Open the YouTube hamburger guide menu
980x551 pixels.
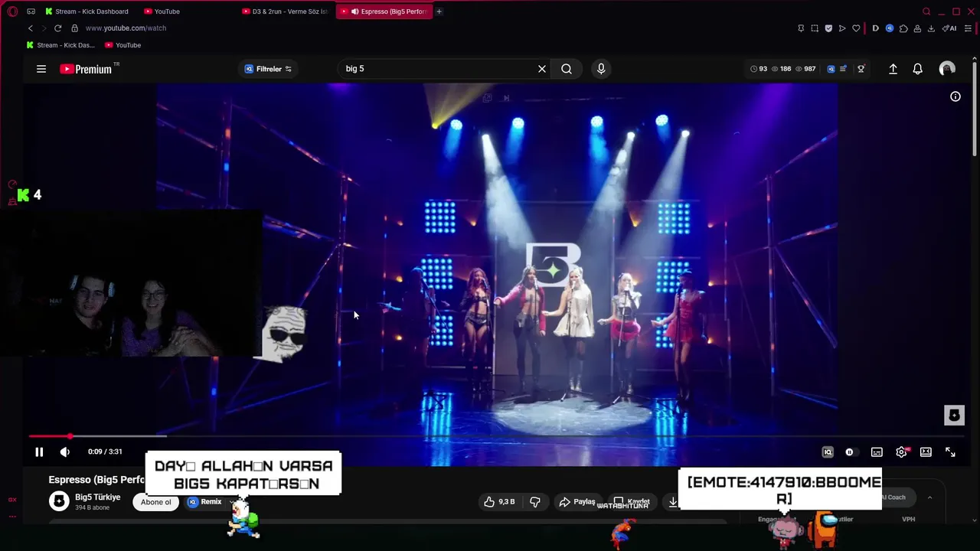tap(41, 69)
